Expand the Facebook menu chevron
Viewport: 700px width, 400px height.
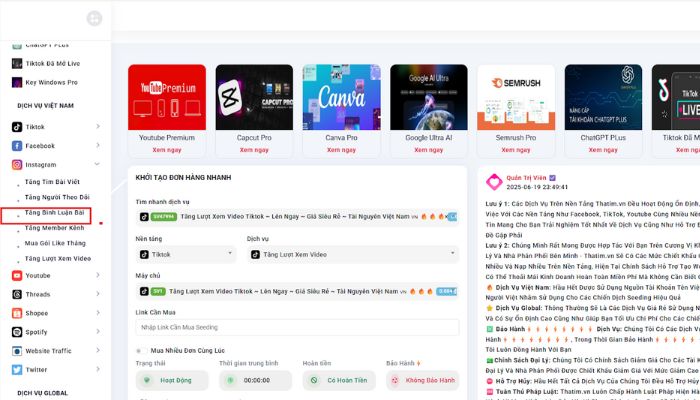click(98, 145)
